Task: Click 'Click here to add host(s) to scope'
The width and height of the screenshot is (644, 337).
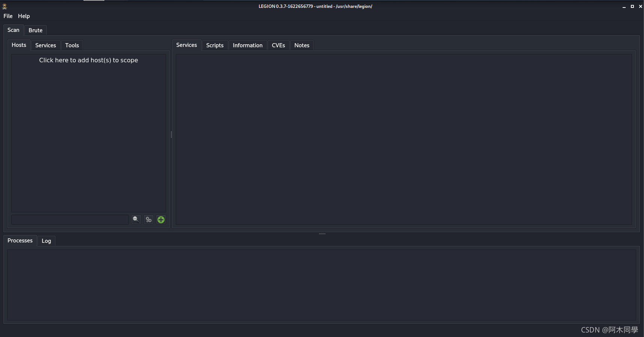Action: click(x=88, y=60)
